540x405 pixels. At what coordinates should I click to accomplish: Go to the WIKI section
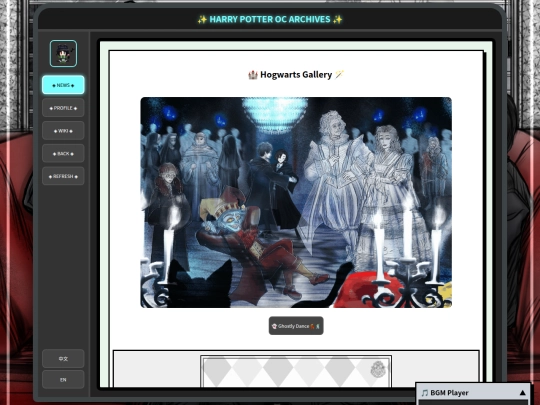tap(63, 131)
